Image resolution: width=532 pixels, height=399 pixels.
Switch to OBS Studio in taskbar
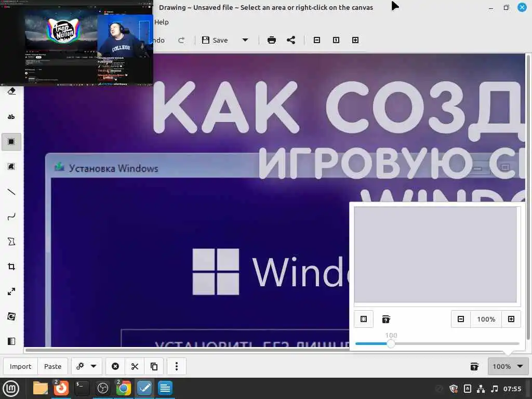102,388
